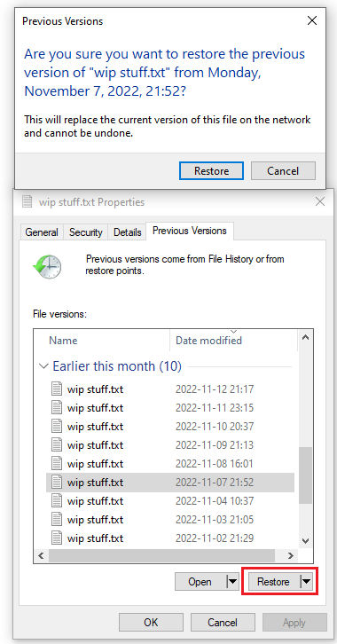This screenshot has width=337, height=644.
Task: Click the OK button in Properties
Action: pos(151,622)
